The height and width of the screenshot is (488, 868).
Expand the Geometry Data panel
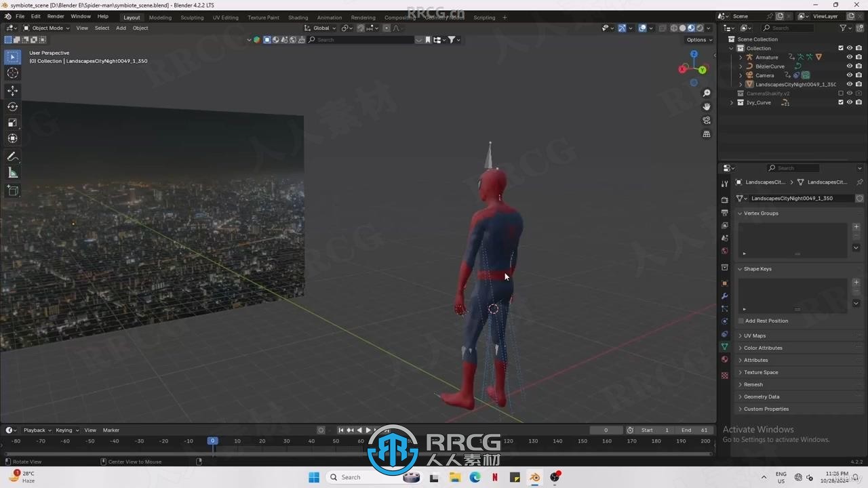[761, 396]
